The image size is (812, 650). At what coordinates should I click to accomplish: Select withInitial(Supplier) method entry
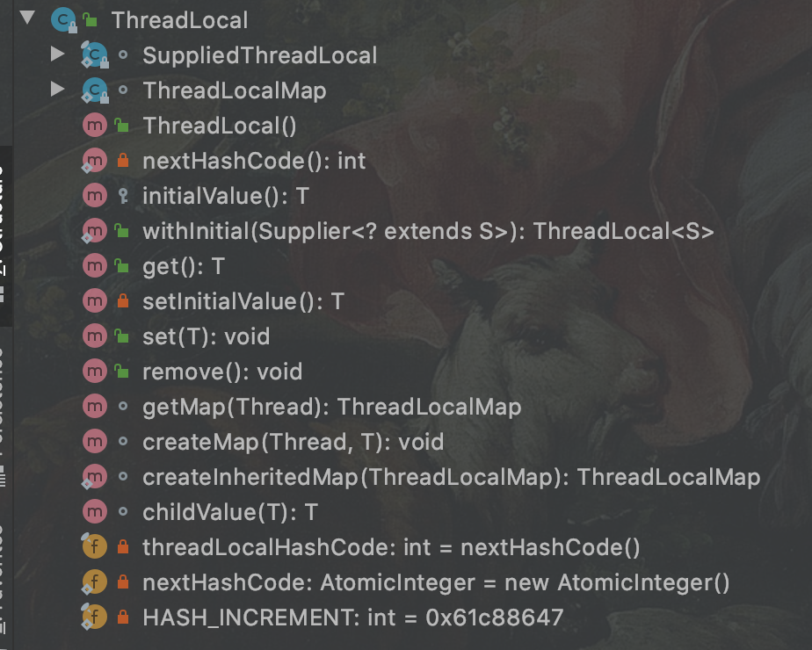[428, 231]
